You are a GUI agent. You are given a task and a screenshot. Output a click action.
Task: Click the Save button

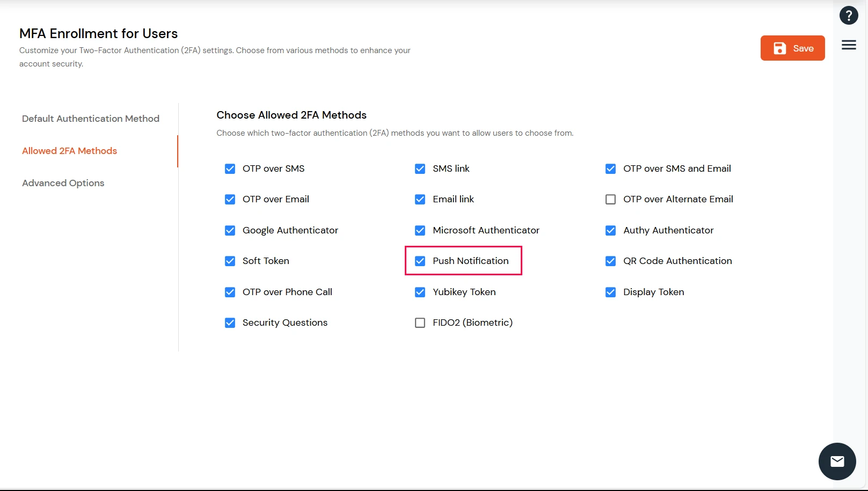tap(793, 48)
